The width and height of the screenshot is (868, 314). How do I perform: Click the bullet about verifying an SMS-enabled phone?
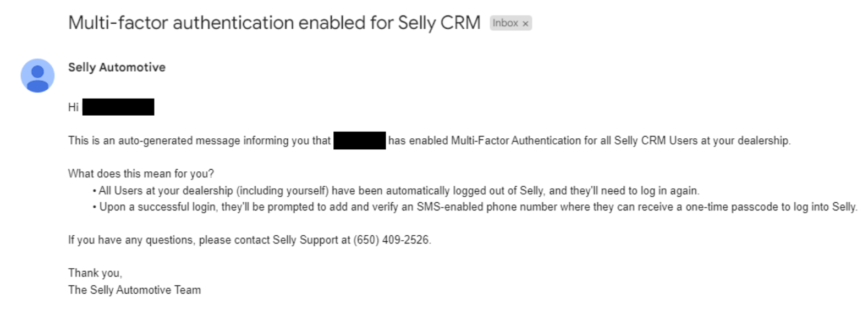pyautogui.click(x=475, y=207)
